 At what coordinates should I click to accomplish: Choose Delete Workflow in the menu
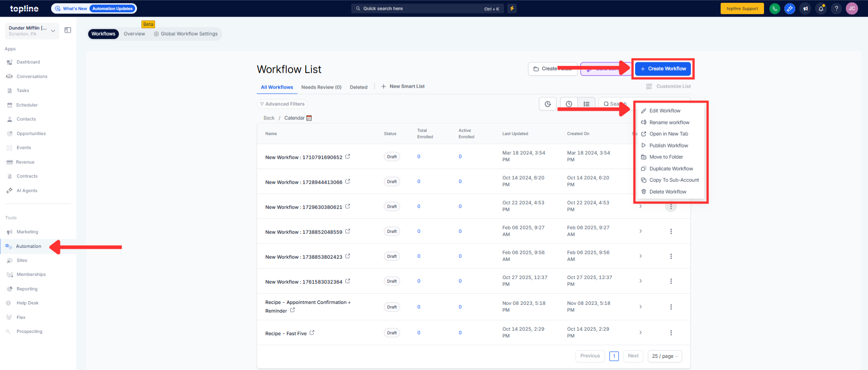[667, 192]
